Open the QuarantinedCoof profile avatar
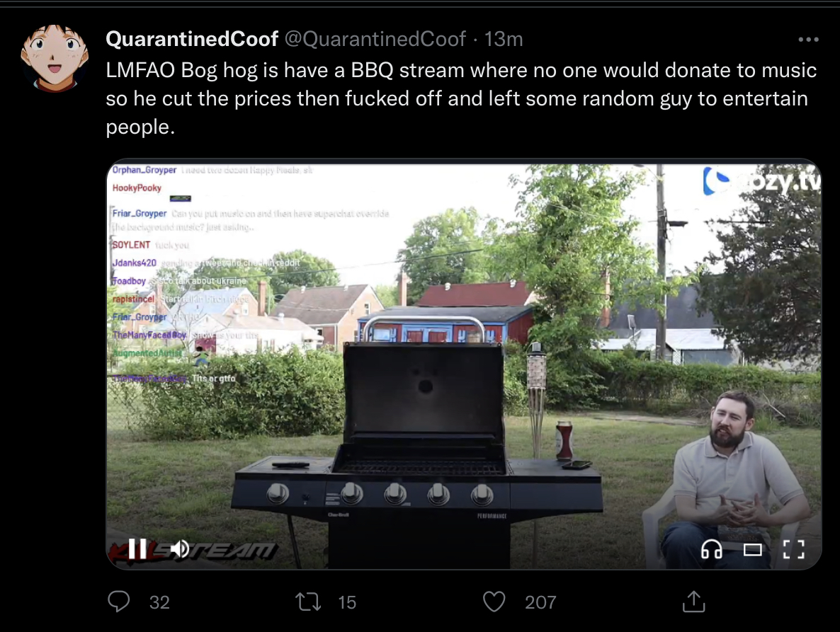Image resolution: width=840 pixels, height=632 pixels. pos(54,58)
